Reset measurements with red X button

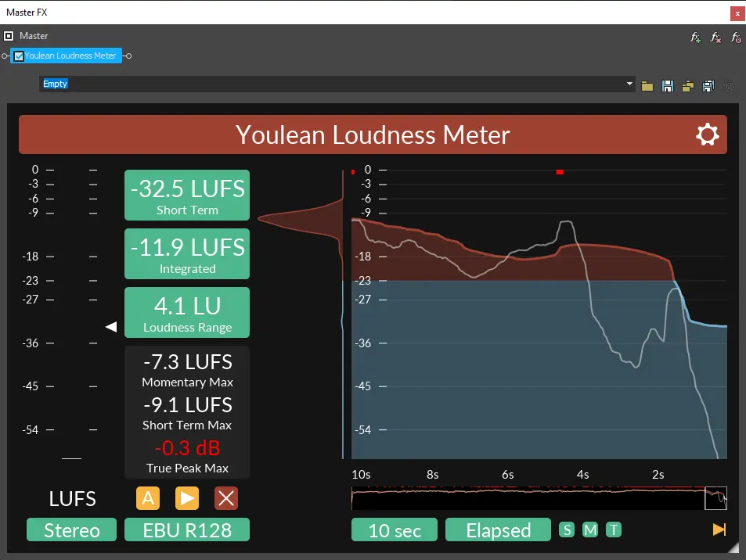click(226, 498)
